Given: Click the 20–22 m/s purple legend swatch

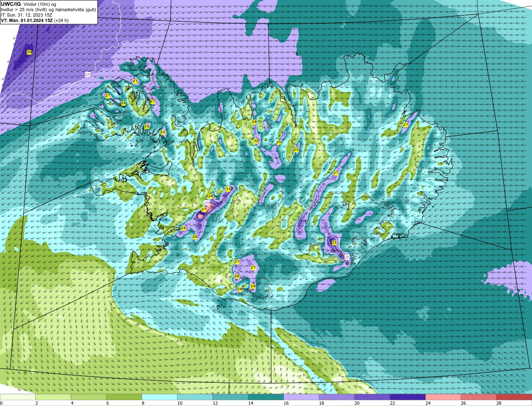Looking at the screenshot, I should click(x=373, y=397).
